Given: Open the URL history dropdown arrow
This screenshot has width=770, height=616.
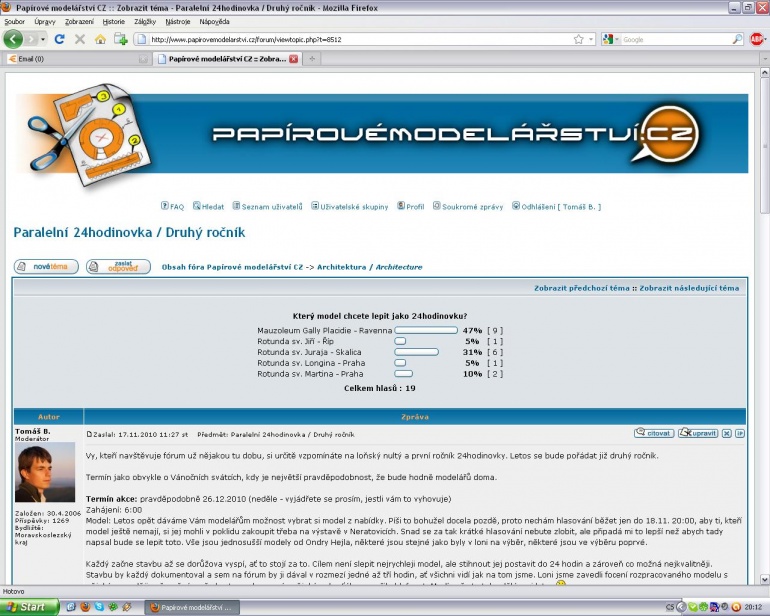Looking at the screenshot, I should pyautogui.click(x=591, y=39).
